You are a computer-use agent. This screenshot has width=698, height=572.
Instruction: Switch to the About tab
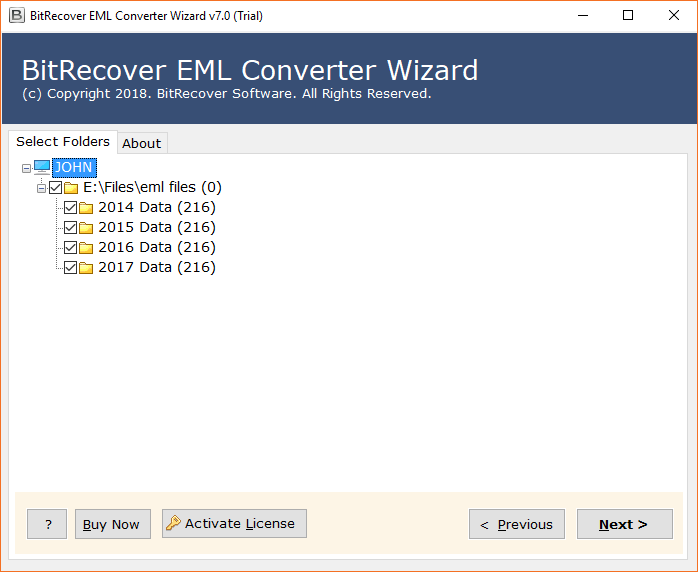[141, 143]
